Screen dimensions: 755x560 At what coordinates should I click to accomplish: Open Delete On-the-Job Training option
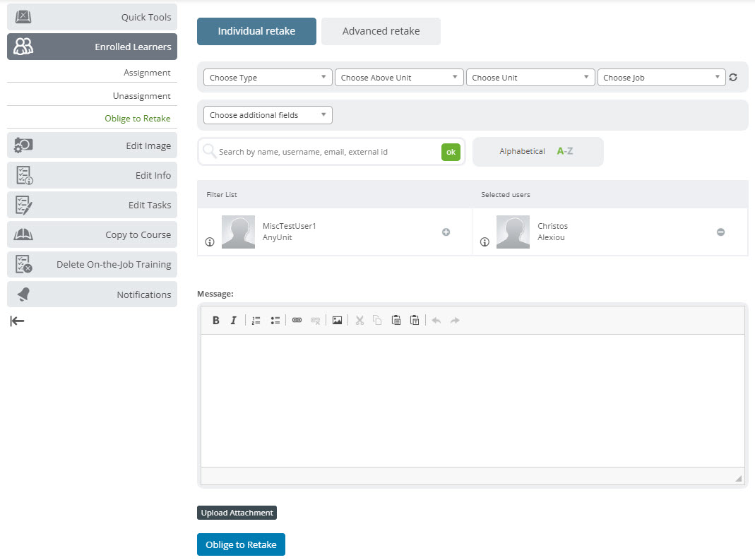[92, 264]
